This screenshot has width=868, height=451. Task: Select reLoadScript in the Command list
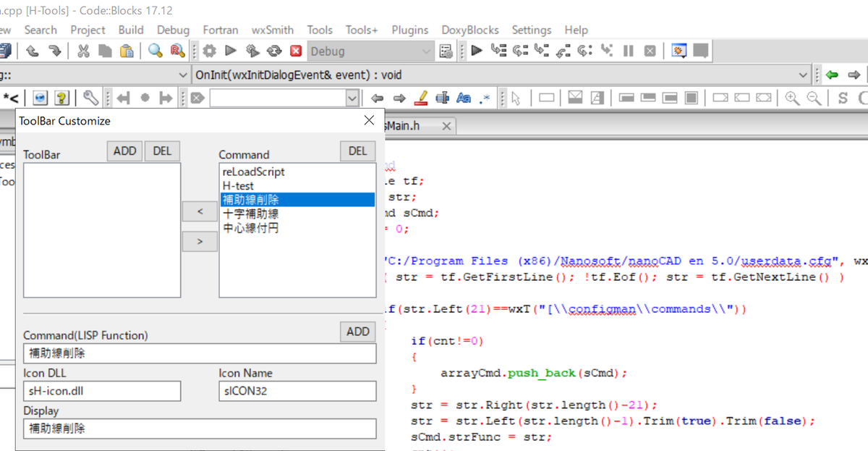[297, 172]
